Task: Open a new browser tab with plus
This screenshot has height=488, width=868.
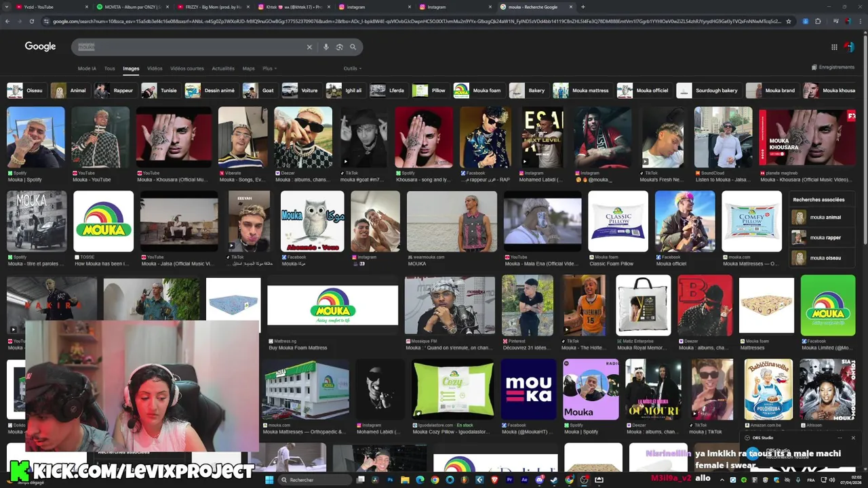Action: (x=583, y=7)
